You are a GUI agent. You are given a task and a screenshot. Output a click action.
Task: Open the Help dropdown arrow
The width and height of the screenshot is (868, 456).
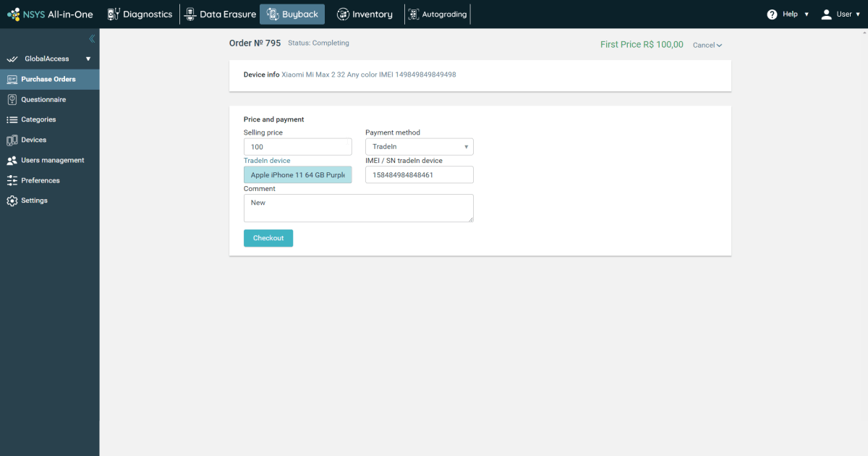(807, 14)
